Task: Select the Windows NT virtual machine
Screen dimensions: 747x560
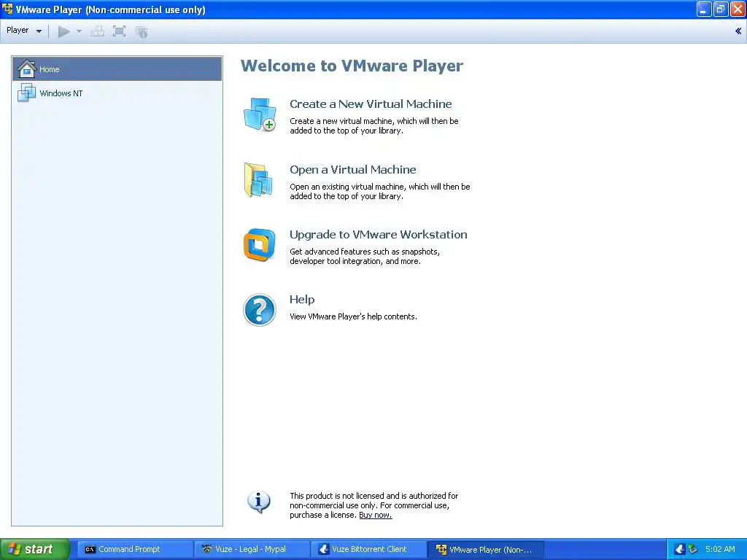Action: click(x=117, y=93)
